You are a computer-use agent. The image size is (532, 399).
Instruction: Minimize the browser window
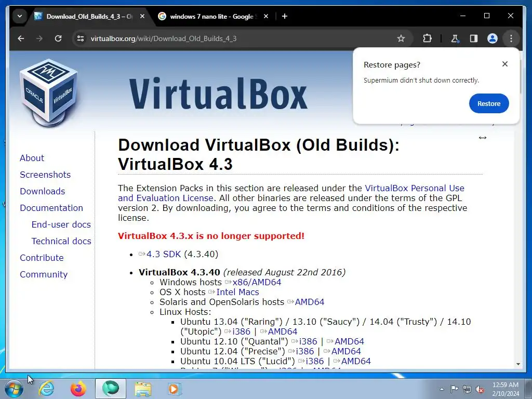coord(463,16)
